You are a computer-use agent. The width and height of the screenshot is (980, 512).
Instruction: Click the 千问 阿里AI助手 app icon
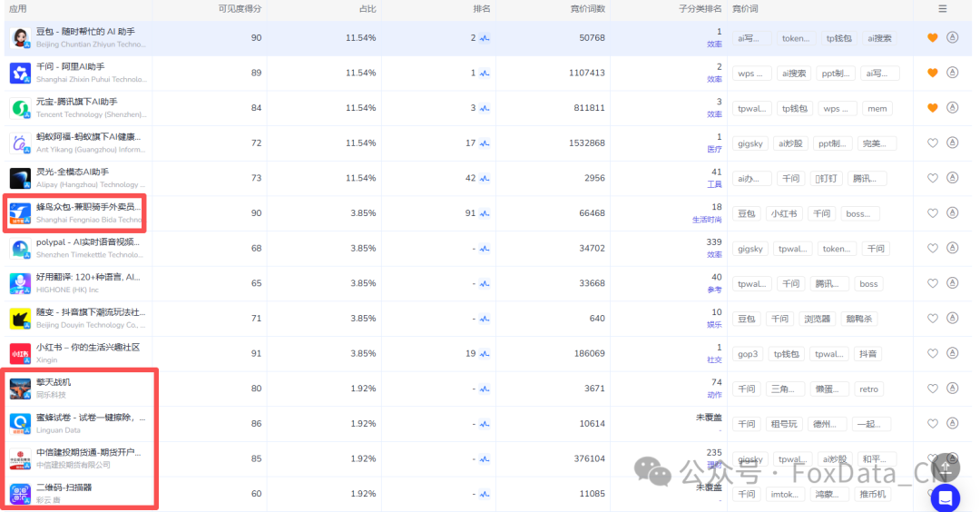[x=20, y=74]
